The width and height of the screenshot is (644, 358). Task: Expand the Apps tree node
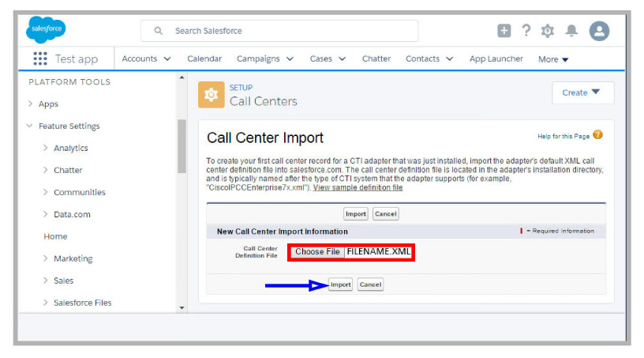click(x=30, y=104)
